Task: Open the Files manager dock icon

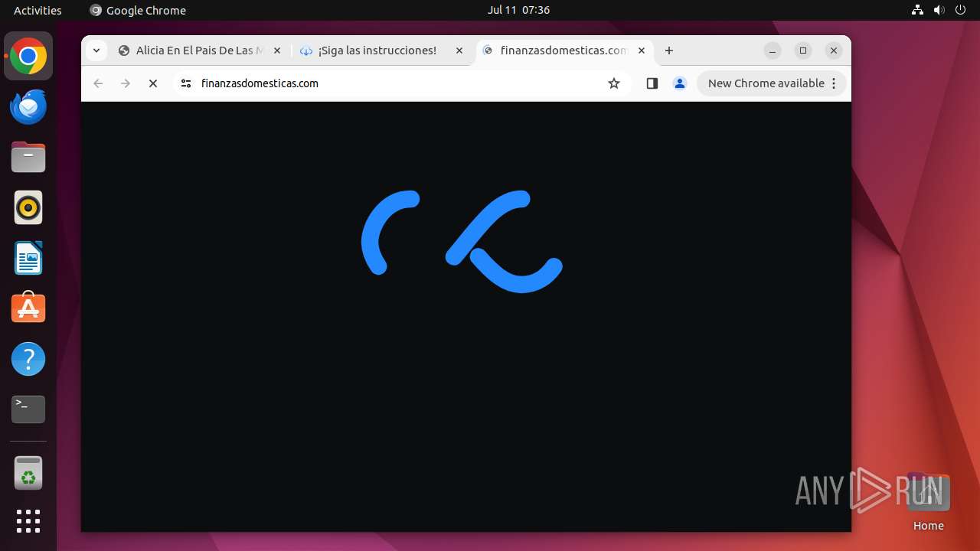Action: (28, 158)
